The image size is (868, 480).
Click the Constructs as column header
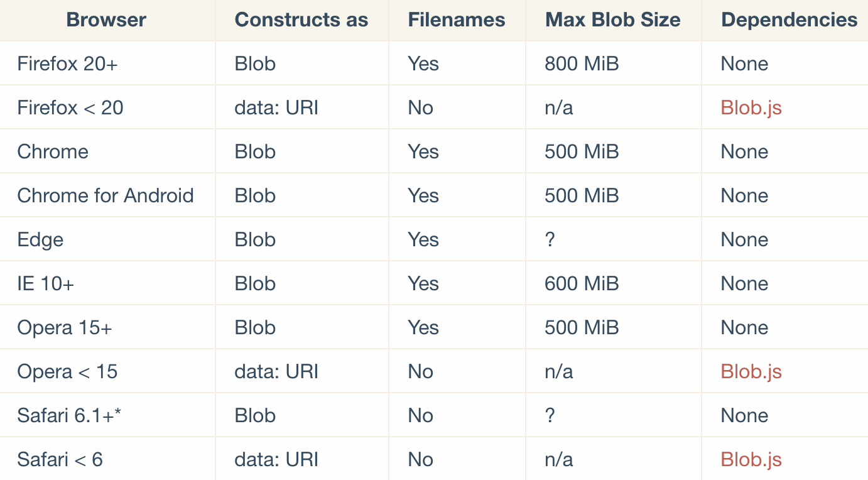click(301, 20)
